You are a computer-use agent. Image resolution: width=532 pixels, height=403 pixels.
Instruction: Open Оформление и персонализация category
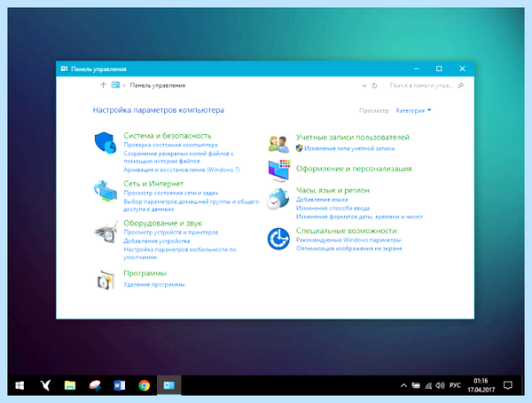click(x=354, y=169)
